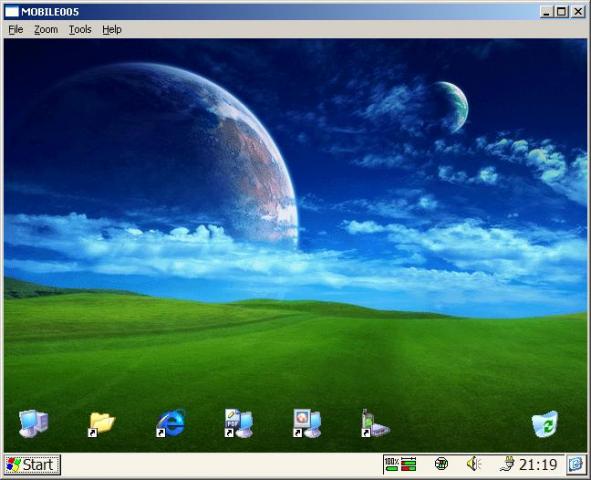This screenshot has height=480, width=591.
Task: Click the speaker volume tray icon
Action: 473,464
